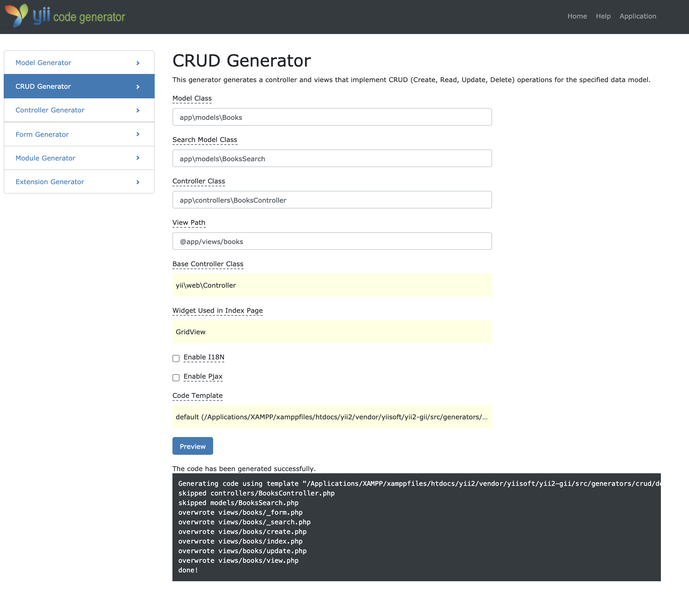Viewport: 689px width, 616px height.
Task: Click the Controller Class label hint
Action: (199, 181)
